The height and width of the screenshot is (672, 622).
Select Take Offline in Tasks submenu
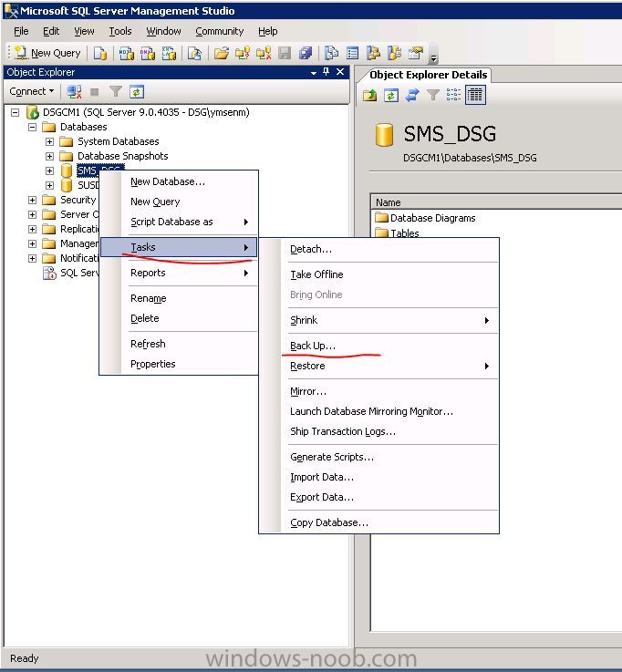pos(378,274)
